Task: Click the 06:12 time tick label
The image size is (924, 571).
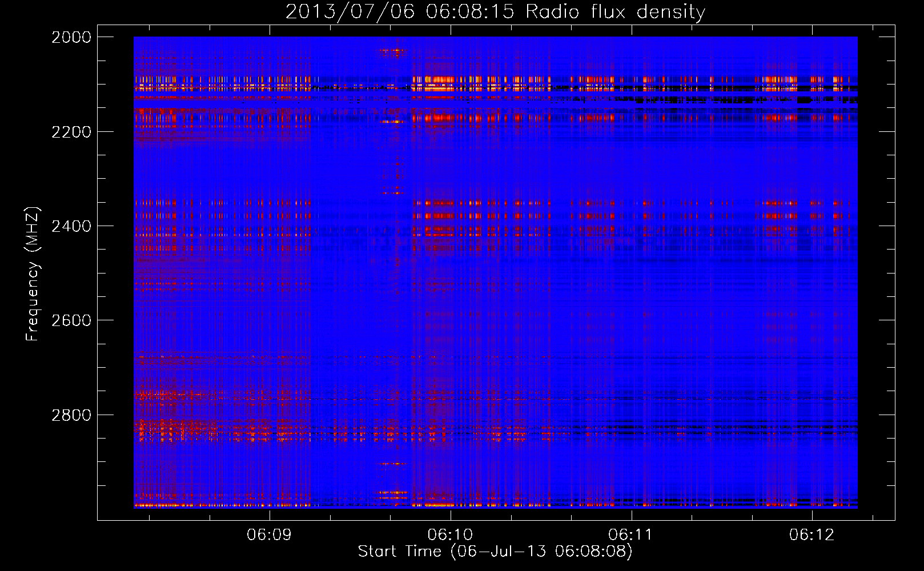Action: (x=812, y=535)
